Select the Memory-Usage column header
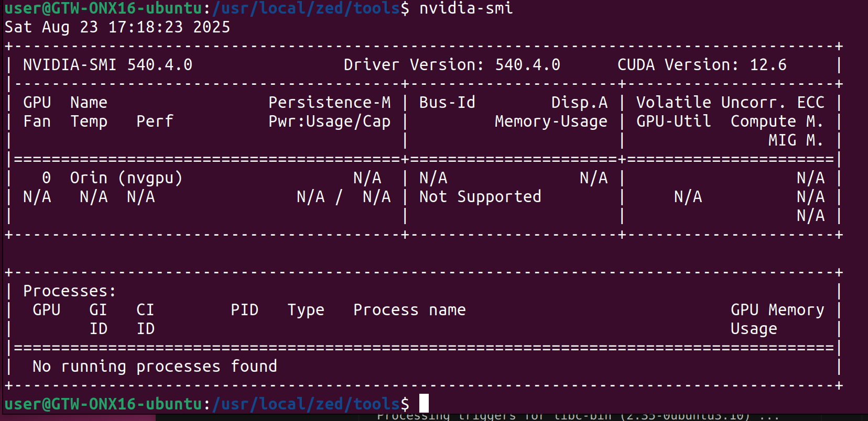The image size is (868, 421). [x=551, y=121]
